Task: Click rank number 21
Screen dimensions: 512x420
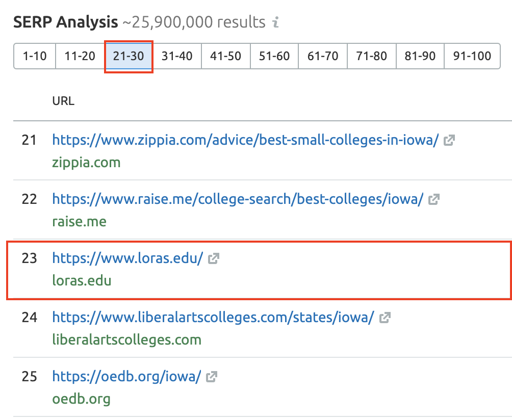Action: pos(29,140)
